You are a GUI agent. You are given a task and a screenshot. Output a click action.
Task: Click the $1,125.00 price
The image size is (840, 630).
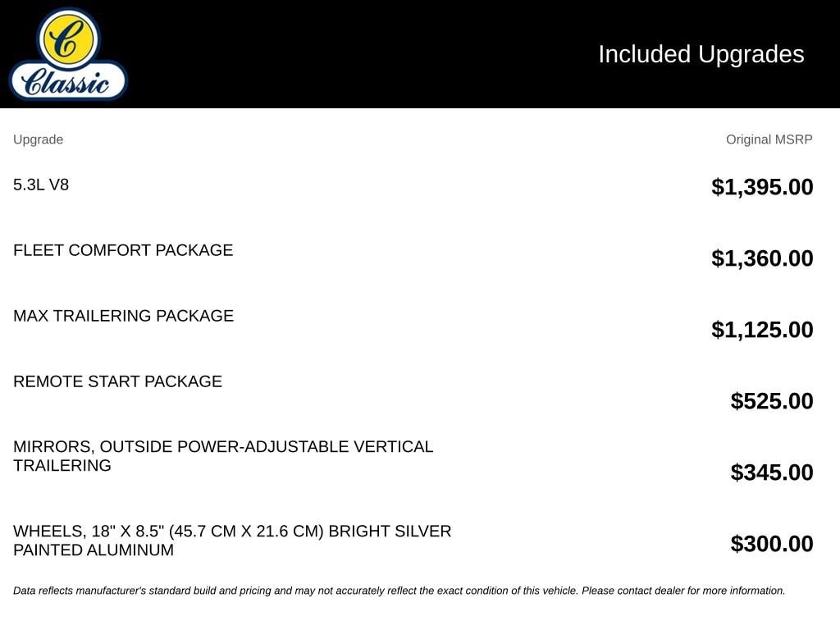click(x=762, y=330)
